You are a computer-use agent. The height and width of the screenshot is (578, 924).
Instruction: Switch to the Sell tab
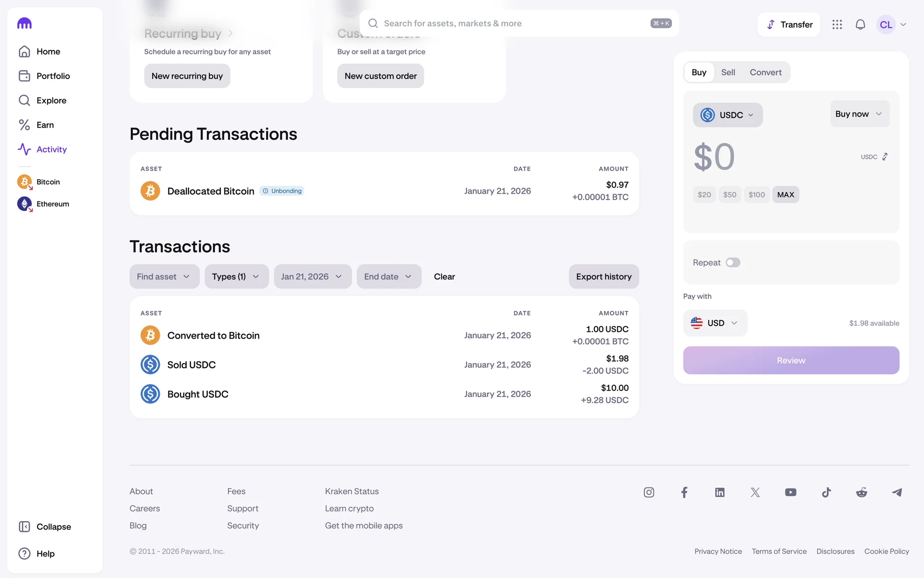728,72
